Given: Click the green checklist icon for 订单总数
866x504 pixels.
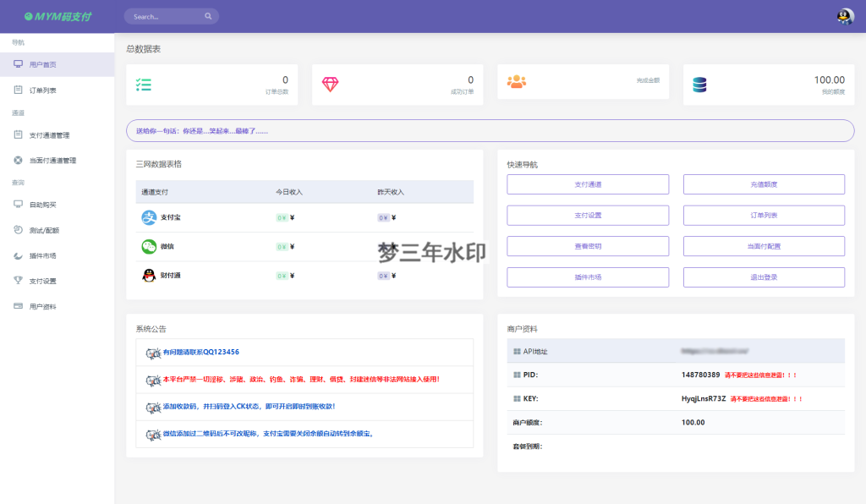Looking at the screenshot, I should pos(144,85).
